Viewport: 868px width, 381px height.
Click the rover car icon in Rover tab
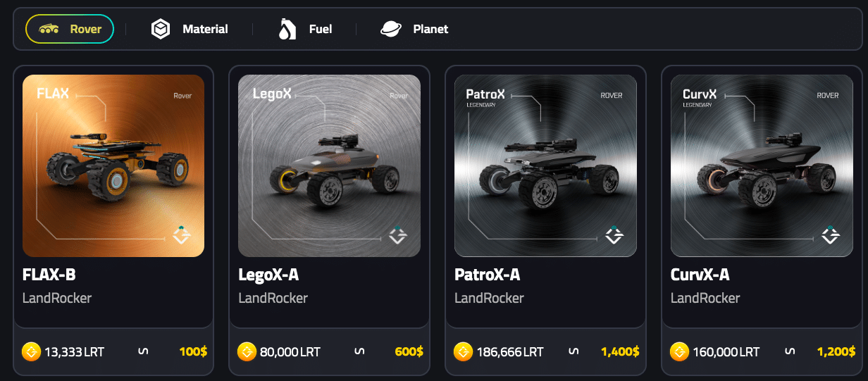(49, 29)
